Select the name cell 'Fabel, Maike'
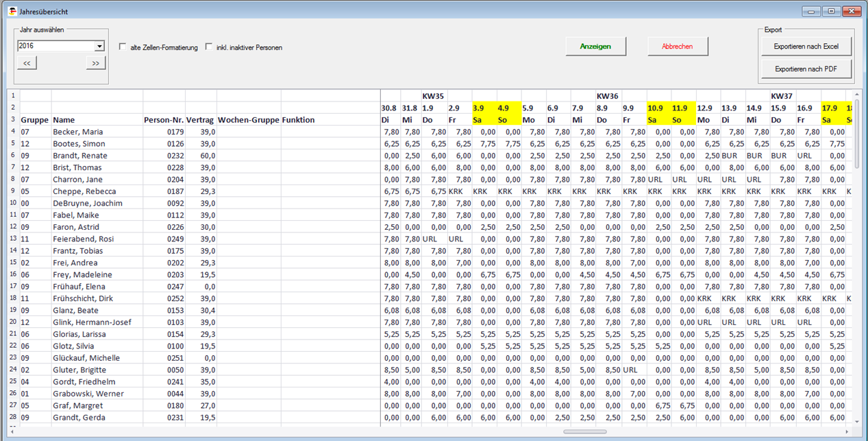The image size is (868, 441). point(97,215)
